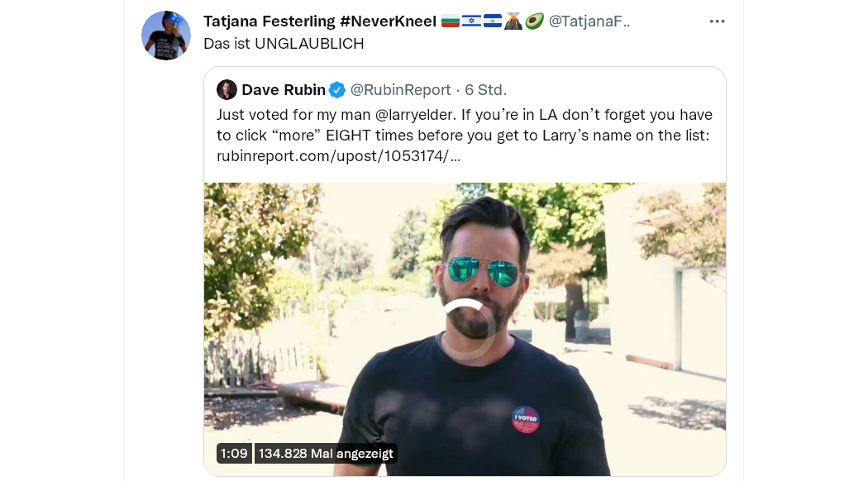Click the volcano emoji in the name
Image resolution: width=868 pixels, height=481 pixels.
[513, 21]
